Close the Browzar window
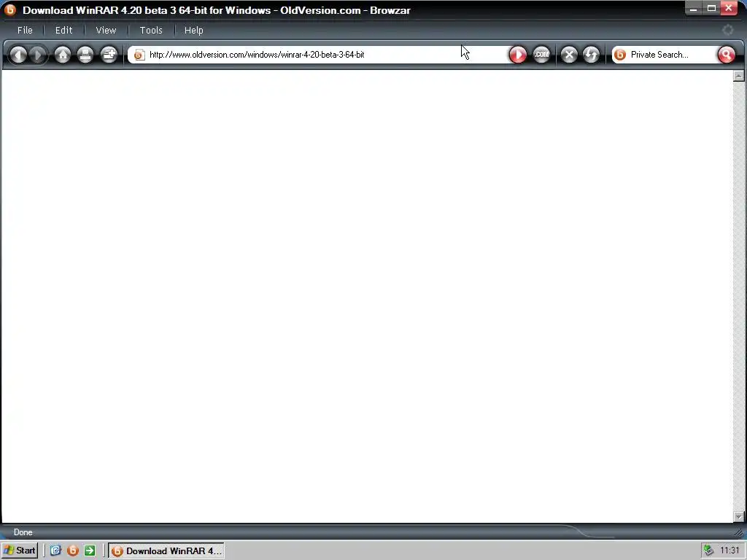Screen dimensions: 747x560 [729, 8]
